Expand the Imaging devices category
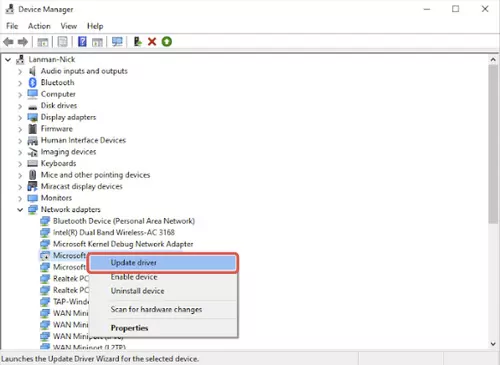 coord(20,152)
